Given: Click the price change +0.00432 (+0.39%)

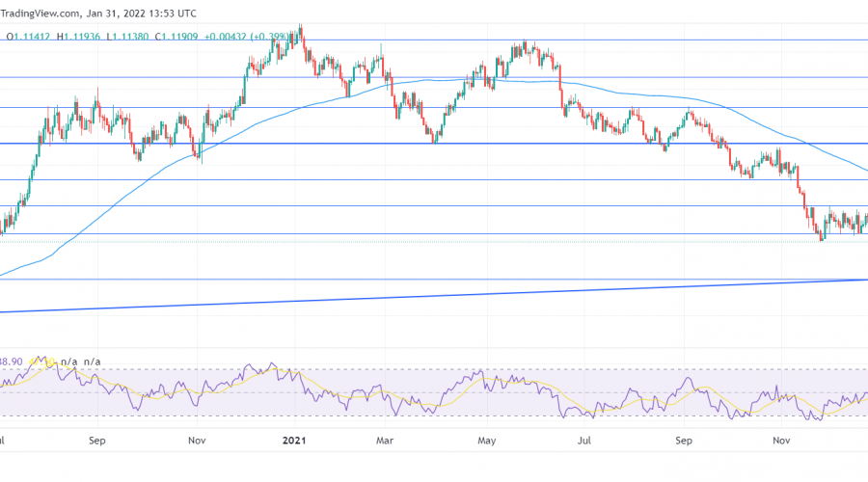Looking at the screenshot, I should click(247, 37).
